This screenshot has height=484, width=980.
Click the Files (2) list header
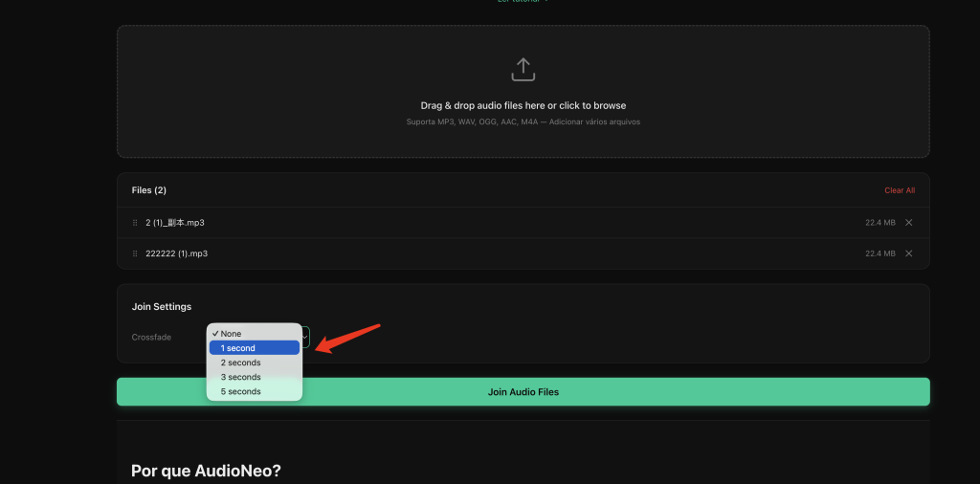point(148,189)
